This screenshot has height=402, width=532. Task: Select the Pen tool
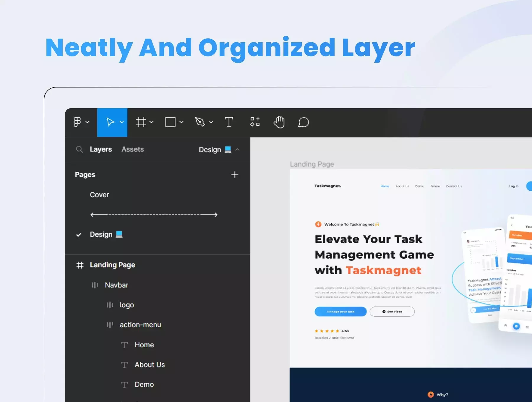tap(200, 122)
